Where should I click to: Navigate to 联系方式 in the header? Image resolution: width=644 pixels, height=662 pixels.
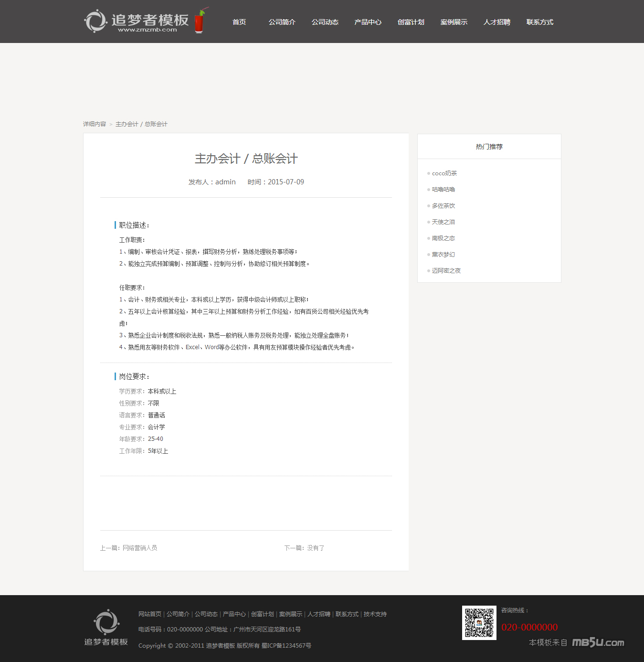coord(539,22)
